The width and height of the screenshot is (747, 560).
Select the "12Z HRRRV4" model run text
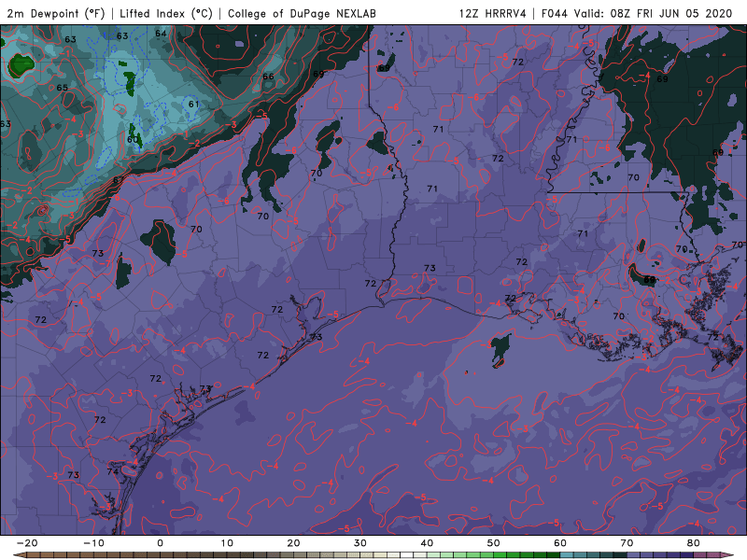click(x=493, y=13)
